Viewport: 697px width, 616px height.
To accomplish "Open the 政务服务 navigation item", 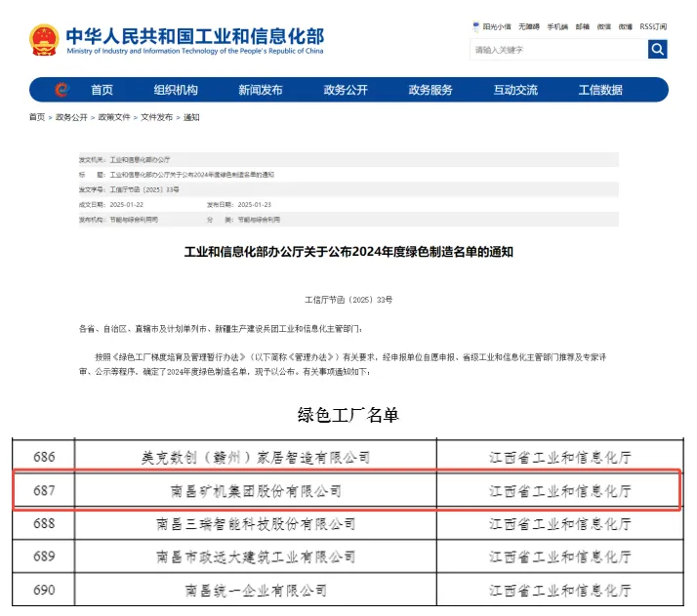I will 430,90.
